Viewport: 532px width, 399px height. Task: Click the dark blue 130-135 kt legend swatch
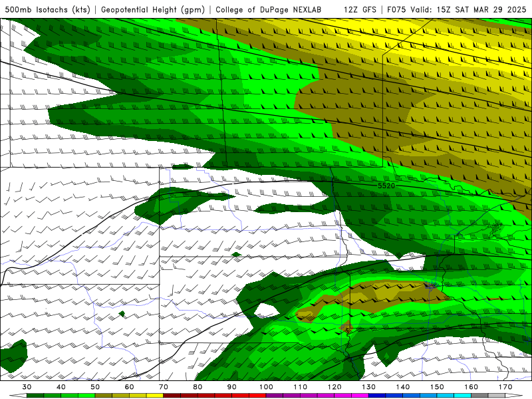(377, 396)
